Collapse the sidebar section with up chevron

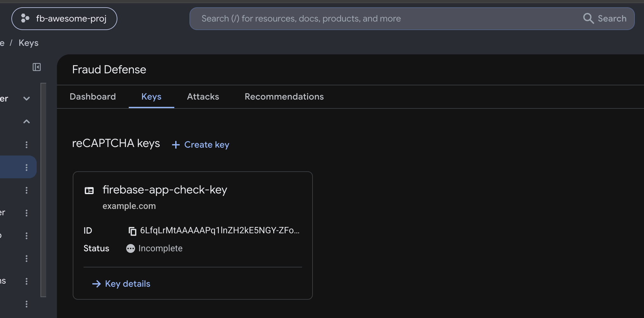27,121
